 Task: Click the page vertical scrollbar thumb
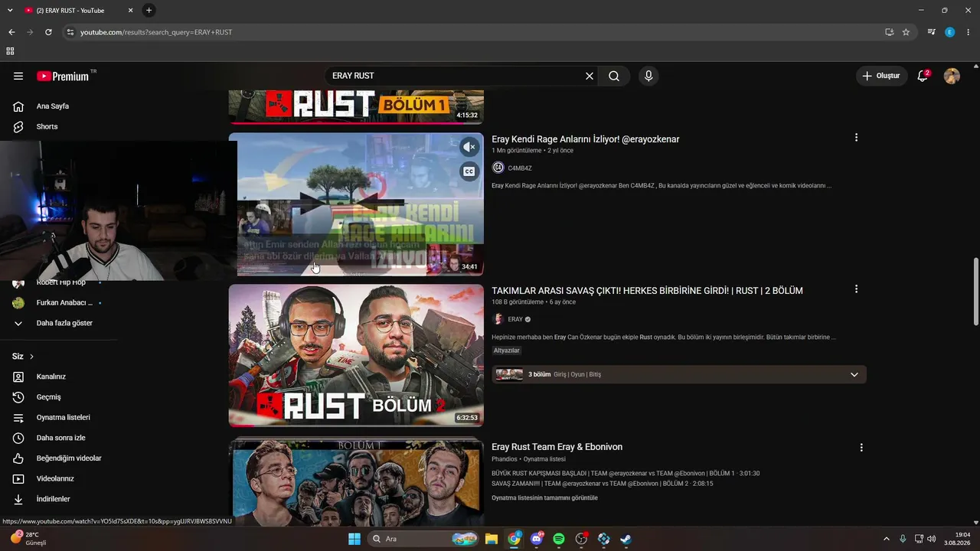click(975, 292)
